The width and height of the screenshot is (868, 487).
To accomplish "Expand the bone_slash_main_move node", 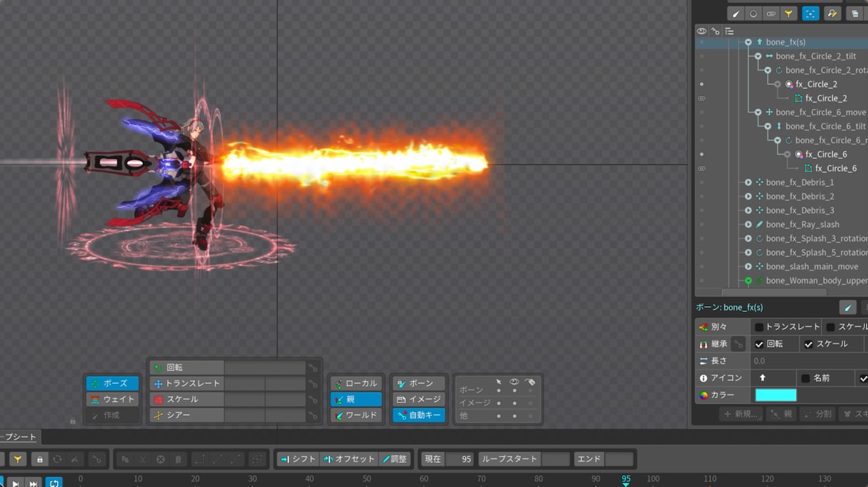I will point(748,267).
